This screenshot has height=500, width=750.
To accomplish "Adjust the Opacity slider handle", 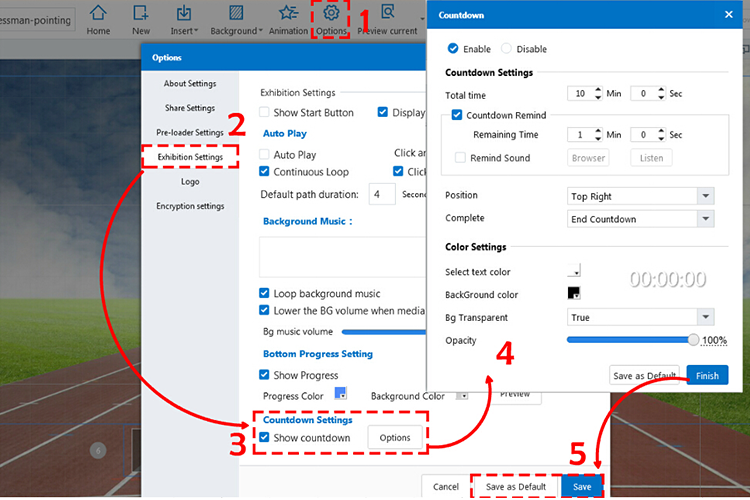I will point(693,340).
